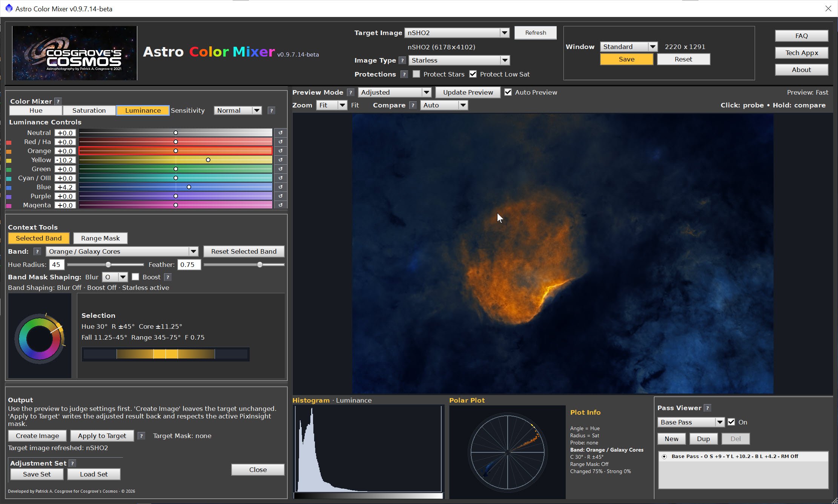Viewport: 838px width, 504px height.
Task: Reset the Neutral luminance slider
Action: click(280, 133)
